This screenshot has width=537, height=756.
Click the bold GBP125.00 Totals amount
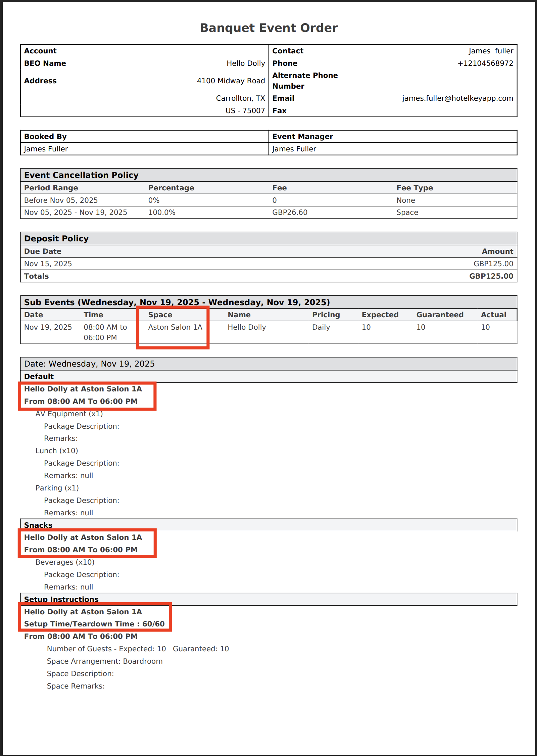(491, 276)
